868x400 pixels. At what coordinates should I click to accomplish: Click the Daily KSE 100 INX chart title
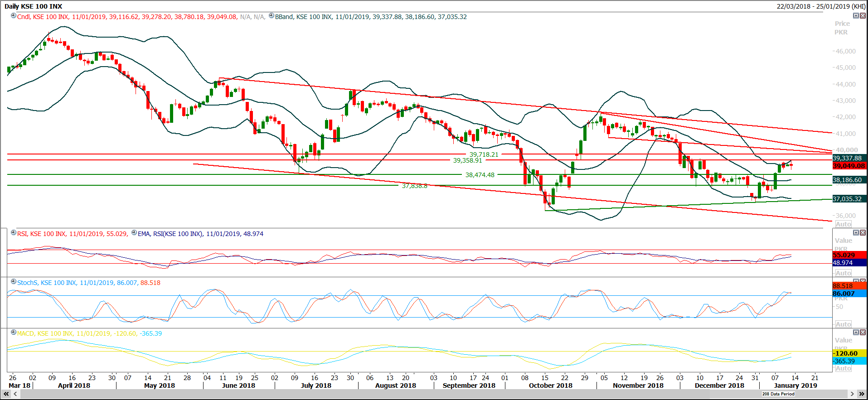33,6
